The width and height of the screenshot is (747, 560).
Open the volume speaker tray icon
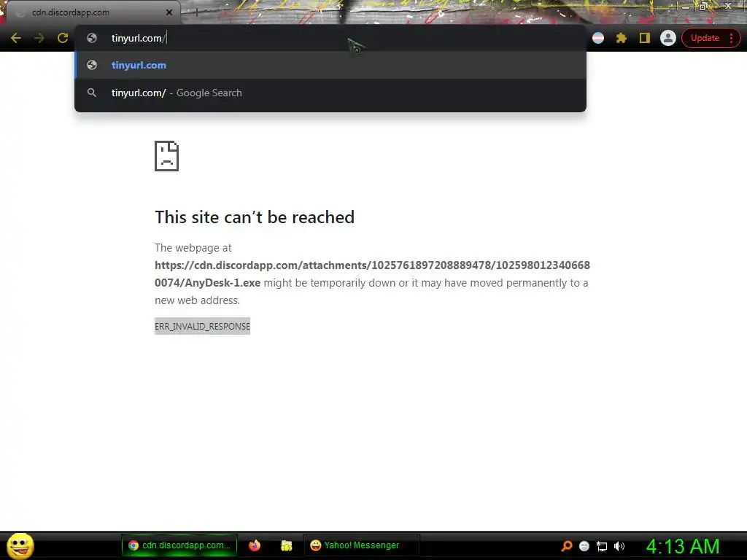tap(619, 546)
